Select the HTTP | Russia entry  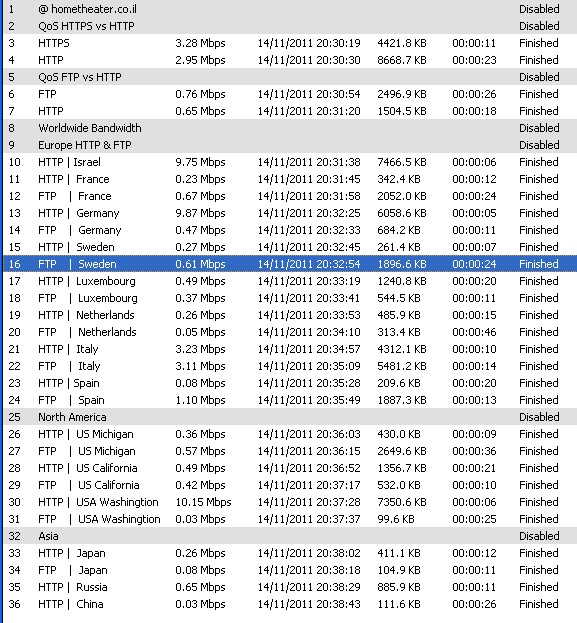click(290, 587)
